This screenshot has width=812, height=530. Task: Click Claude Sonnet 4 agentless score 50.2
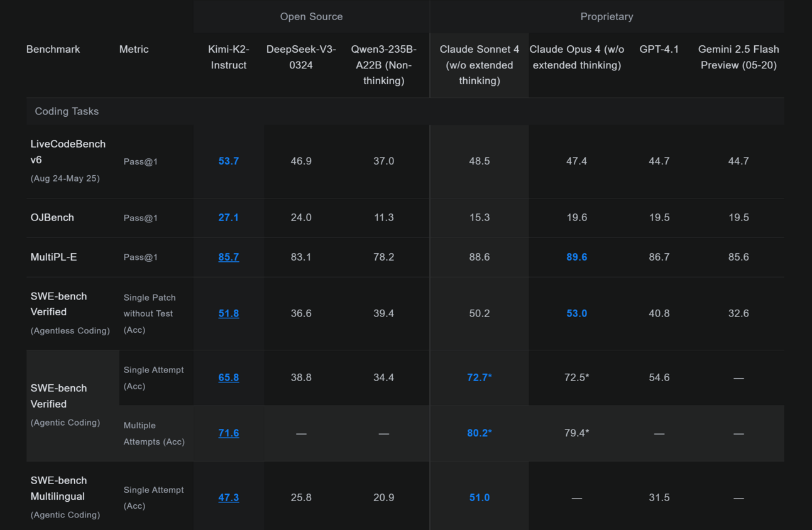tap(480, 313)
